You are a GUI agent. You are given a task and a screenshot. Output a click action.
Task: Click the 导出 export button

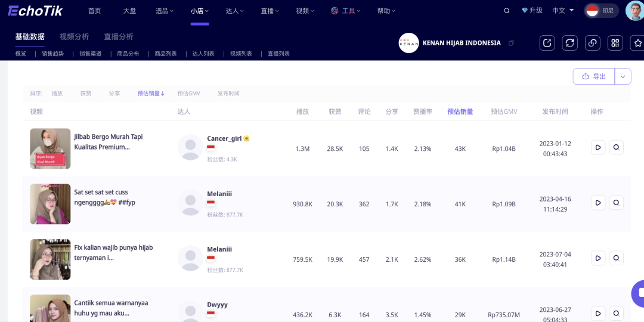pos(594,76)
